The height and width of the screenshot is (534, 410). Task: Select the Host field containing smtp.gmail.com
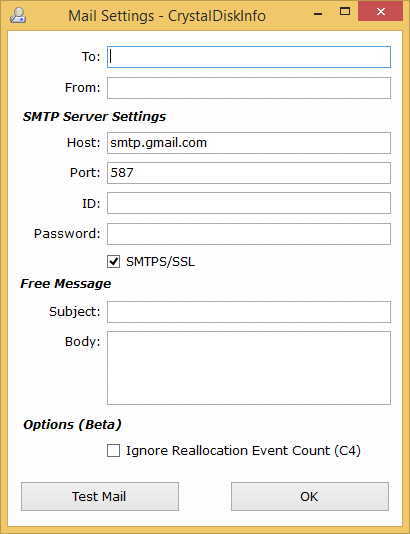click(x=249, y=143)
